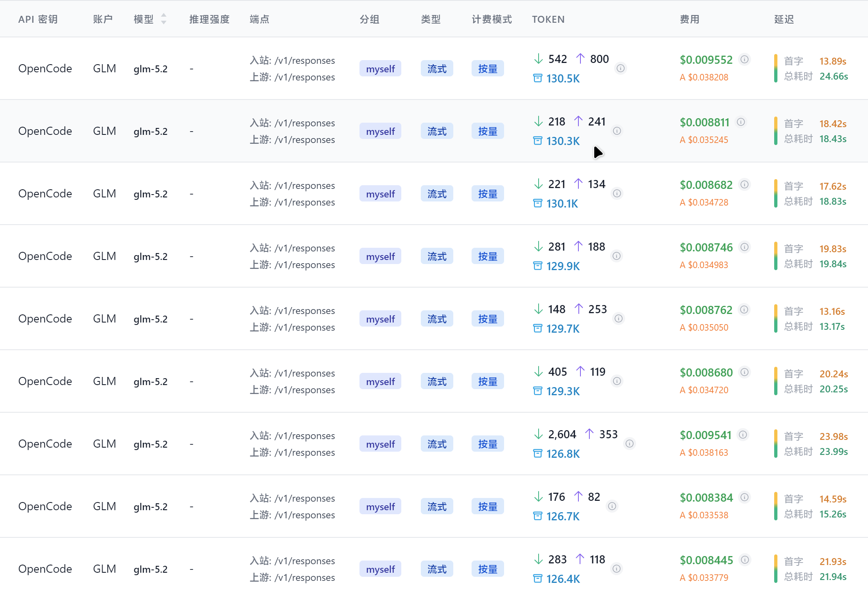This screenshot has width=868, height=591.
Task: Click 流式 tag in the $0.008811 row
Action: coord(437,131)
